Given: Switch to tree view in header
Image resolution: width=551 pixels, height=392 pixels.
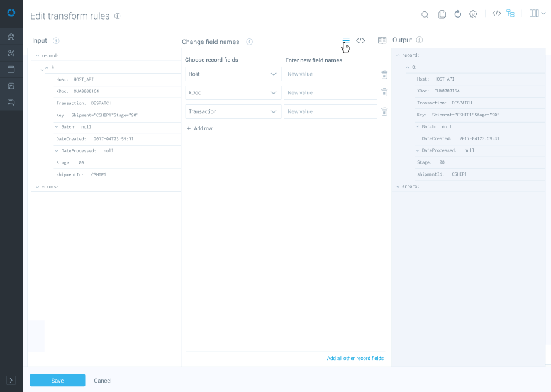Looking at the screenshot, I should [511, 14].
